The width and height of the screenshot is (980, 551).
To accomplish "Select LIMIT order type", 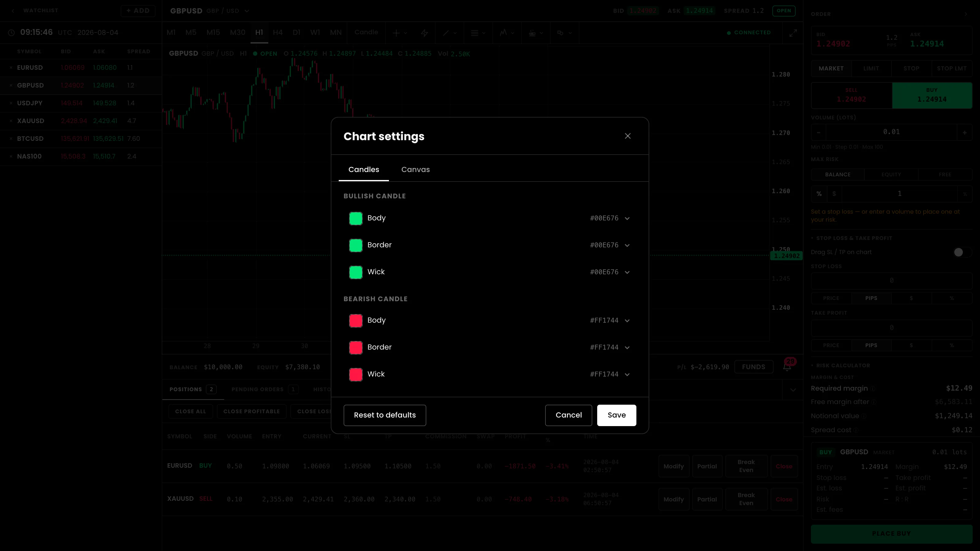I will coord(871,69).
